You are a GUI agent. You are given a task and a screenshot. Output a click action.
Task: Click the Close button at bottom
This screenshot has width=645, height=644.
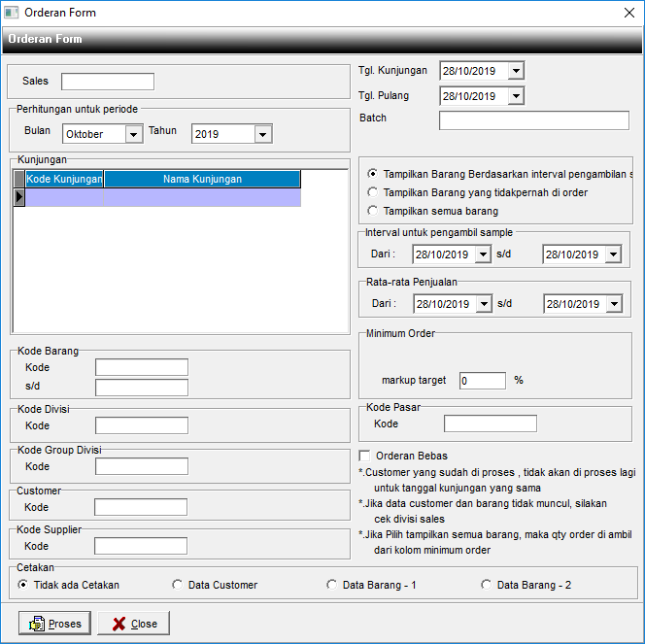pyautogui.click(x=133, y=623)
